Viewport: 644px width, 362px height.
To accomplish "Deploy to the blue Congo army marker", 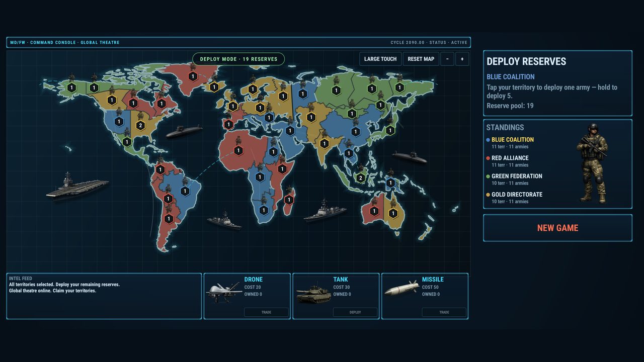I will 260,177.
